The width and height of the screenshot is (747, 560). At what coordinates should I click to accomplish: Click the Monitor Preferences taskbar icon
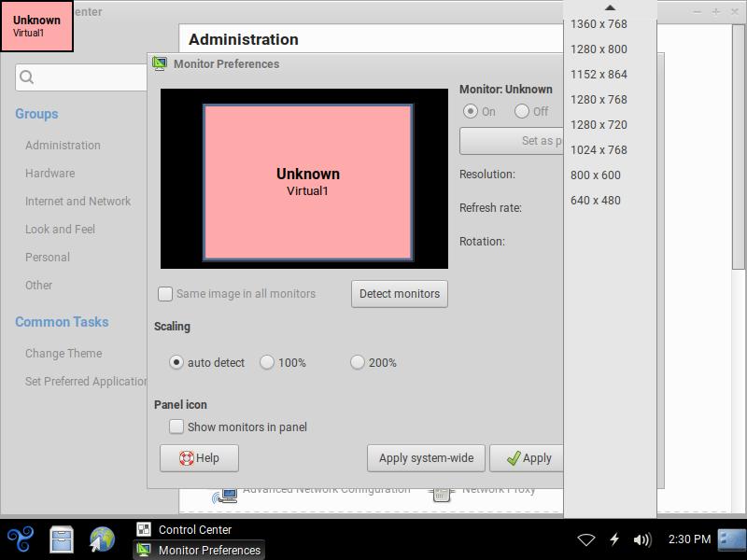point(144,550)
